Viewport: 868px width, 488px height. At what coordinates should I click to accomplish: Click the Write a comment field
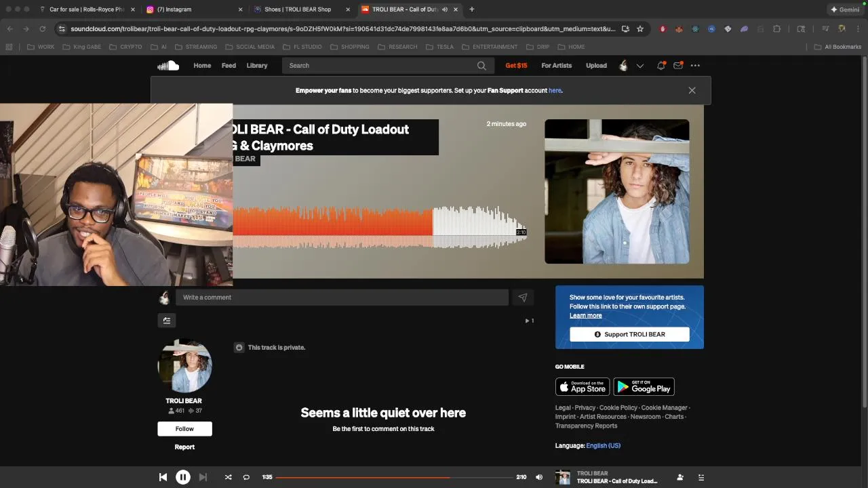tap(342, 298)
